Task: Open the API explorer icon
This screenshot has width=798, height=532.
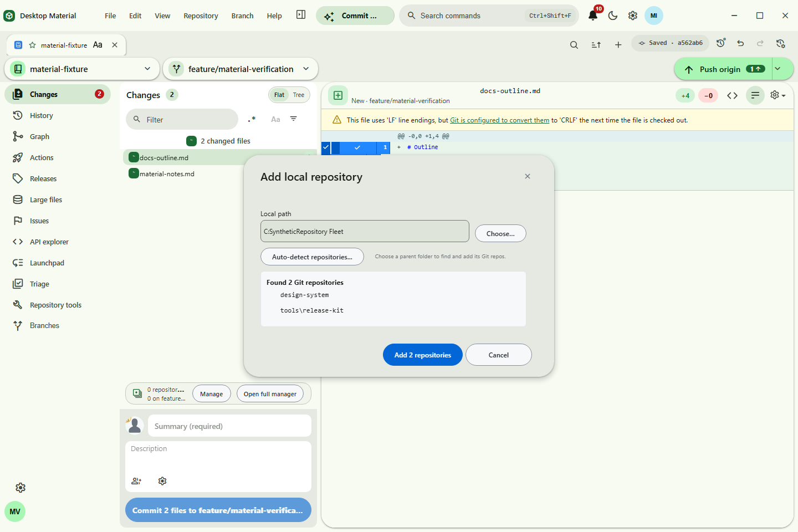Action: [x=18, y=242]
